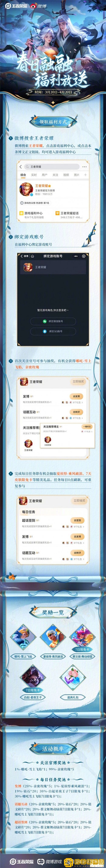
Task: Click the QQ penguin icon on 绑定QQ账号
Action: (44, 331)
